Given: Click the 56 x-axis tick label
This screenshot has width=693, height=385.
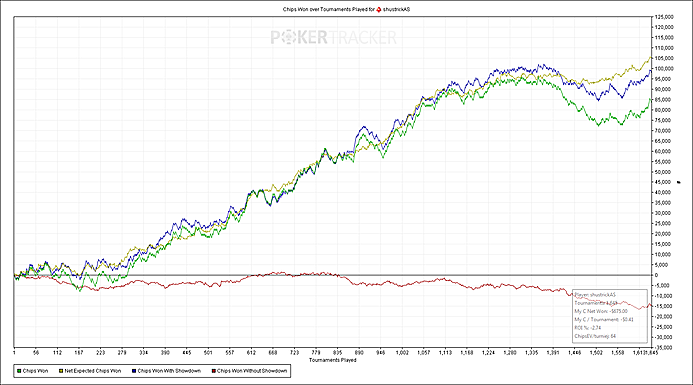Looking at the screenshot, I should [x=36, y=353].
